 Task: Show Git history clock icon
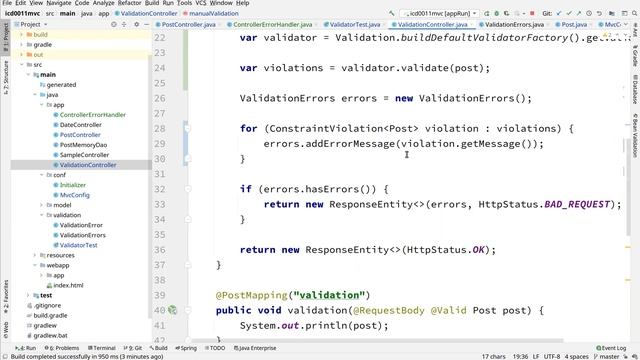pyautogui.click(x=589, y=13)
